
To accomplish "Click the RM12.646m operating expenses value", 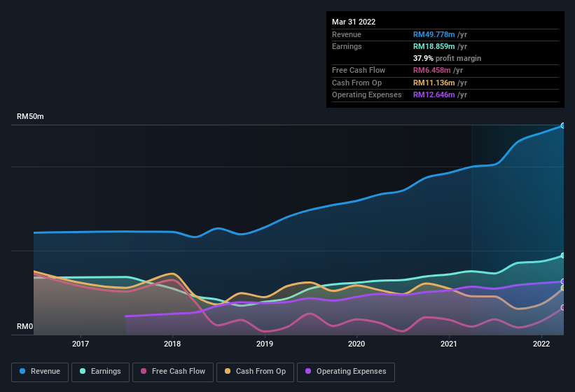I will [434, 95].
